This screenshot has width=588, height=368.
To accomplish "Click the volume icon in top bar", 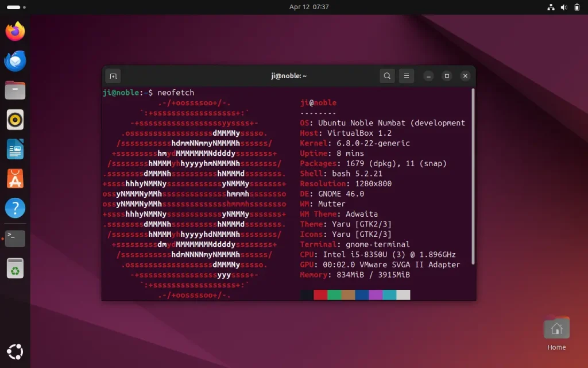I will 564,7.
